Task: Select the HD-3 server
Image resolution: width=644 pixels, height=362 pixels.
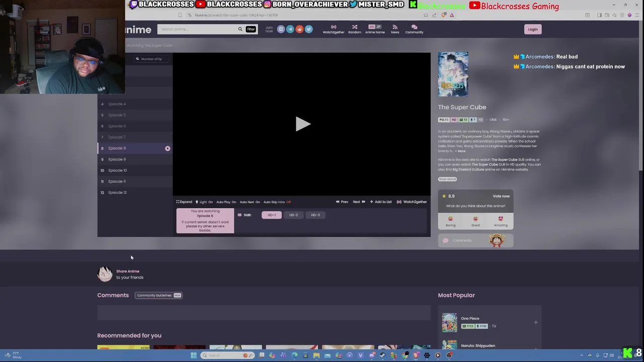Action: coord(315,215)
